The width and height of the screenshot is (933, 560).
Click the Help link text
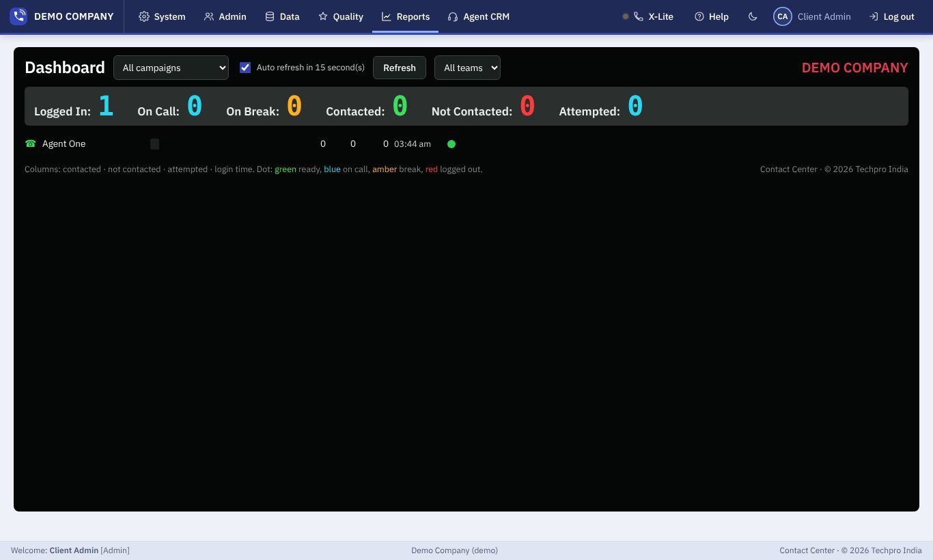click(x=719, y=16)
